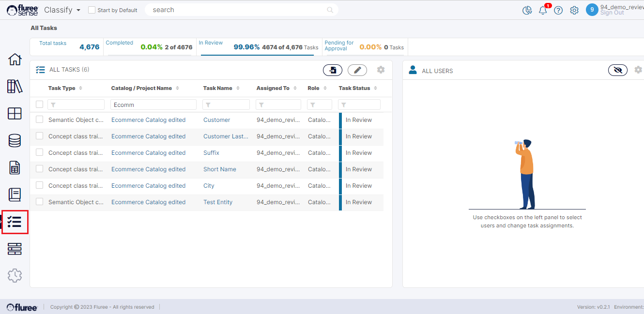Toggle the Start by Default checkbox
The height and width of the screenshot is (314, 644).
click(92, 10)
